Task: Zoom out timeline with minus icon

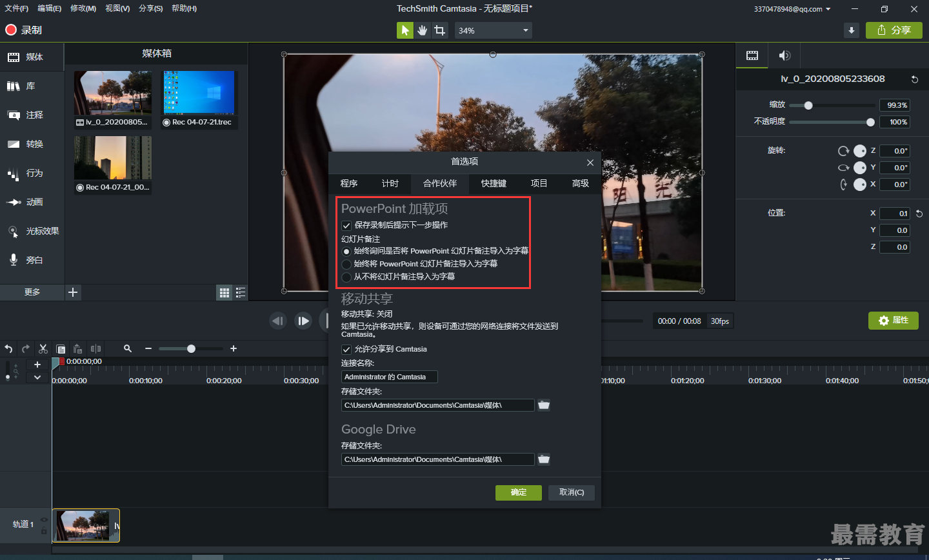Action: point(148,348)
